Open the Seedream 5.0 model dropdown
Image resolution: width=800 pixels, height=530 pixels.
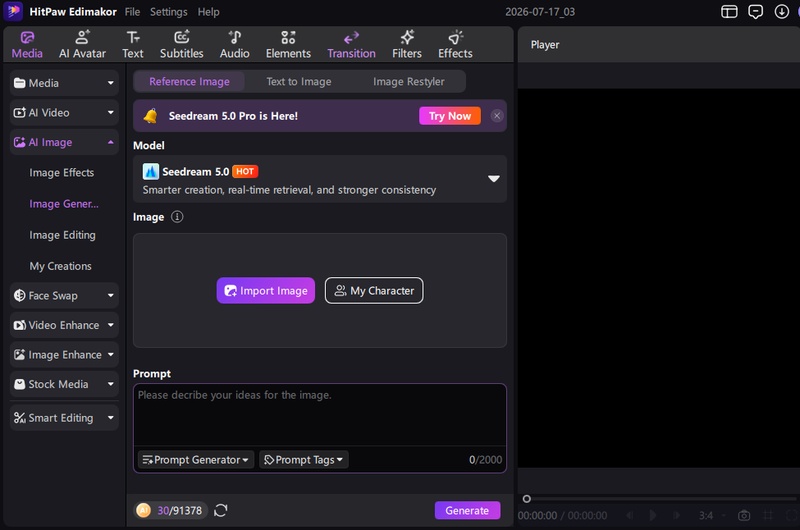(x=320, y=179)
